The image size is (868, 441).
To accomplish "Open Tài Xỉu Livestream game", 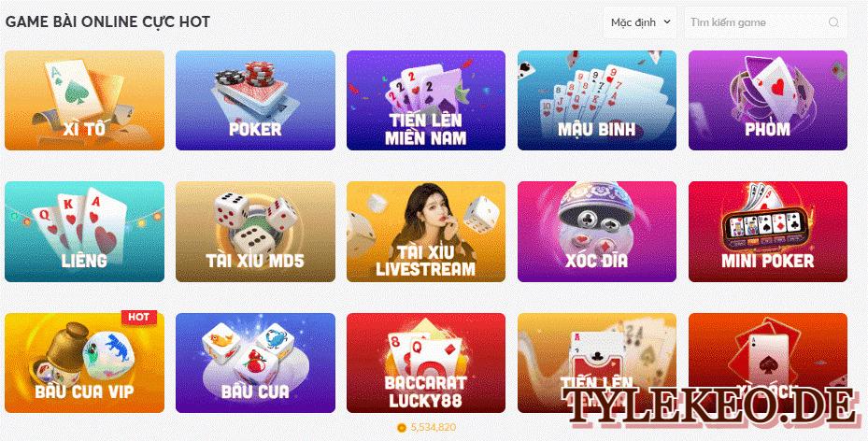I will pos(426,232).
